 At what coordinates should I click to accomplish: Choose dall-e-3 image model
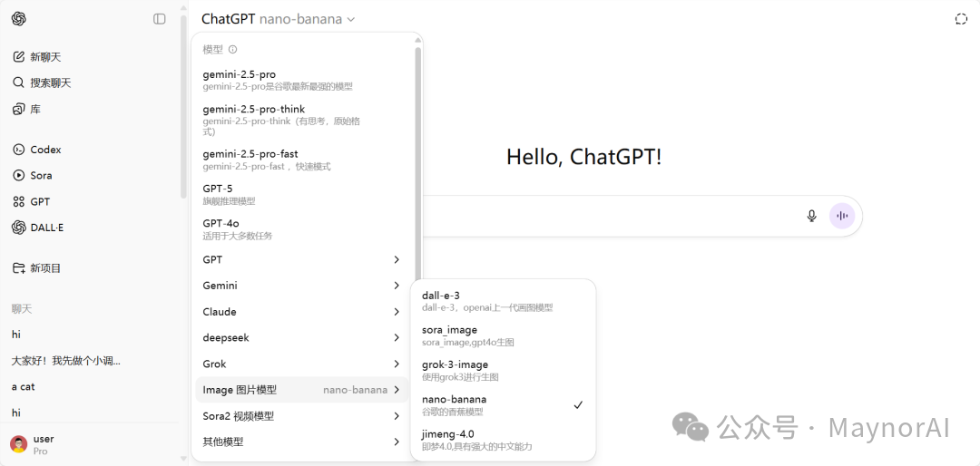[503, 301]
